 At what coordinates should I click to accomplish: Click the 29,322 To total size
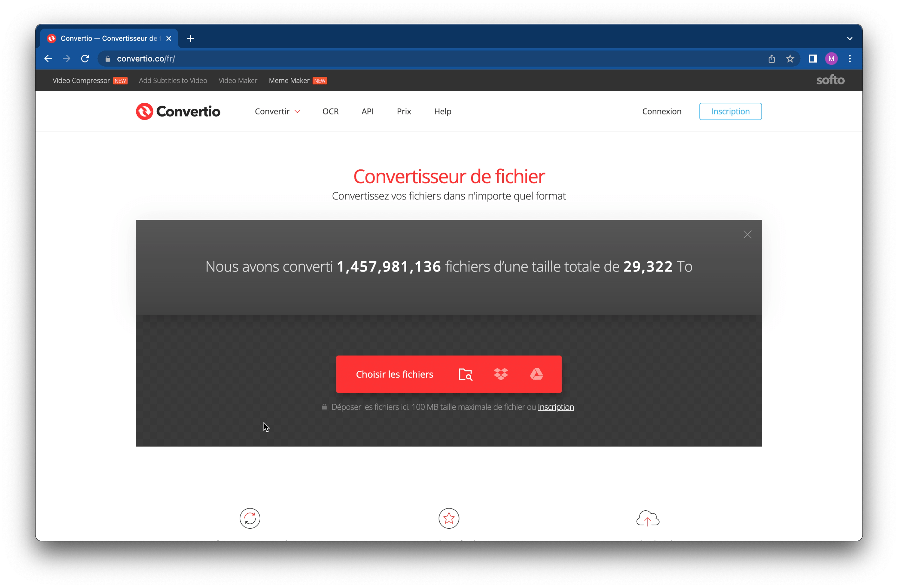tap(657, 266)
